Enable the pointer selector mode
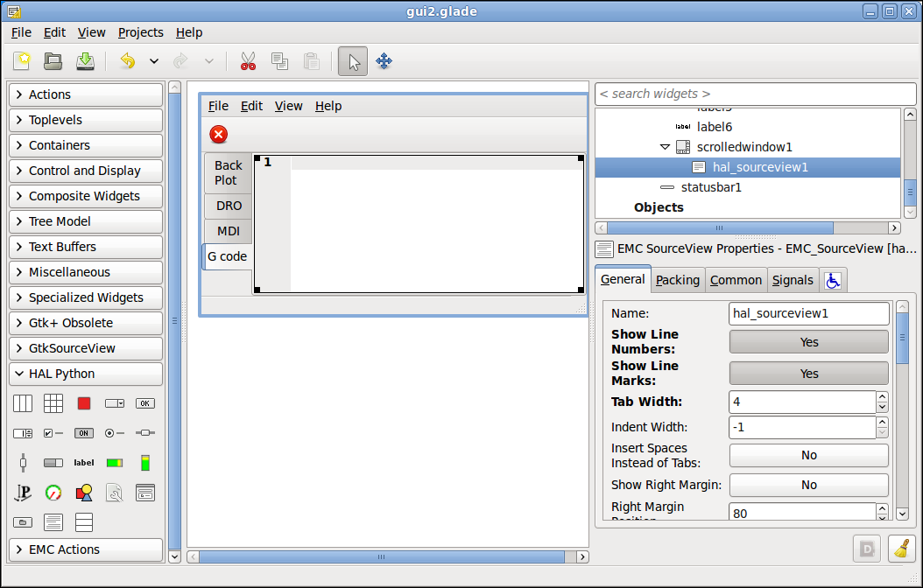Image resolution: width=923 pixels, height=588 pixels. point(353,61)
